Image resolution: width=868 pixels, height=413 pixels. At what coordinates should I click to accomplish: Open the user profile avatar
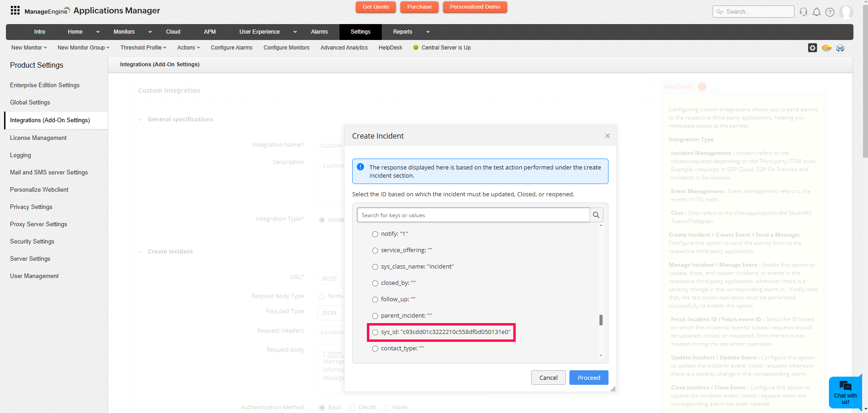pos(846,12)
